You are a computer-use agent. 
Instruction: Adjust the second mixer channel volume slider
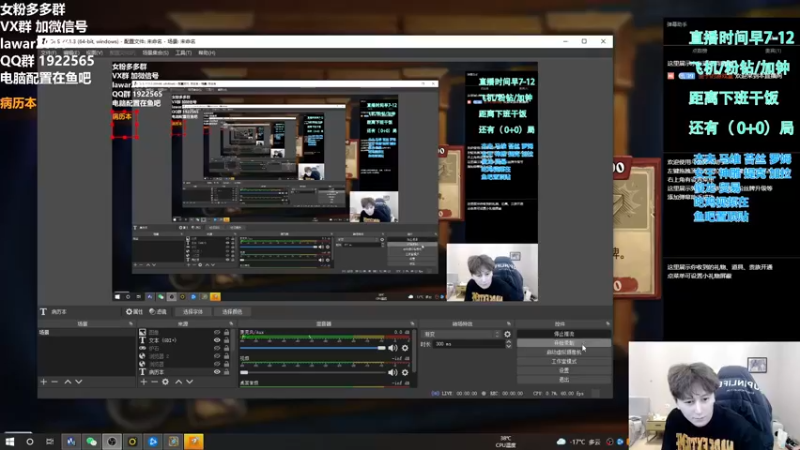(x=313, y=372)
